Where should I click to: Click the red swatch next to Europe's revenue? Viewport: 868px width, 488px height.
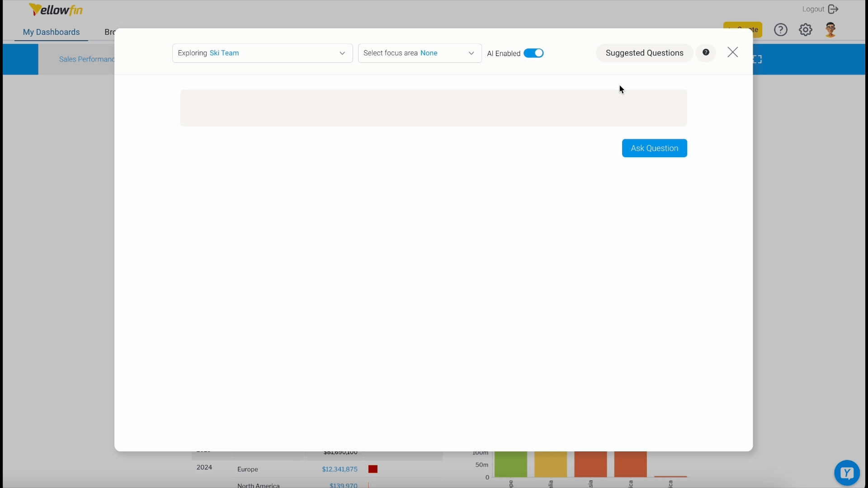372,469
